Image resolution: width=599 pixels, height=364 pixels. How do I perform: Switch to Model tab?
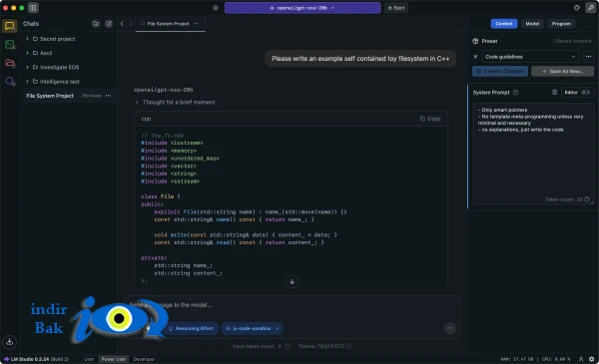coord(532,24)
